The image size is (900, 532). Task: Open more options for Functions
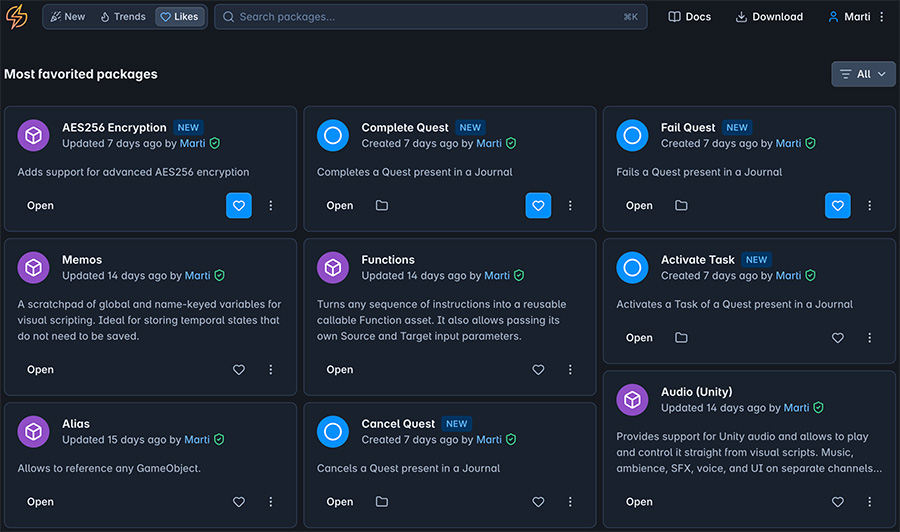point(570,370)
